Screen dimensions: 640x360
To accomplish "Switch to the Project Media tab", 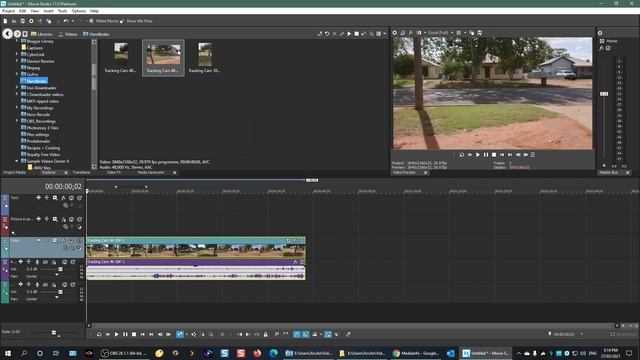I will tap(15, 173).
